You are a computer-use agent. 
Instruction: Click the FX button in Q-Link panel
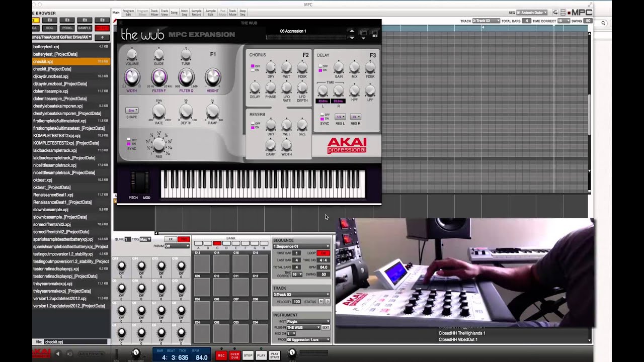pos(171,240)
